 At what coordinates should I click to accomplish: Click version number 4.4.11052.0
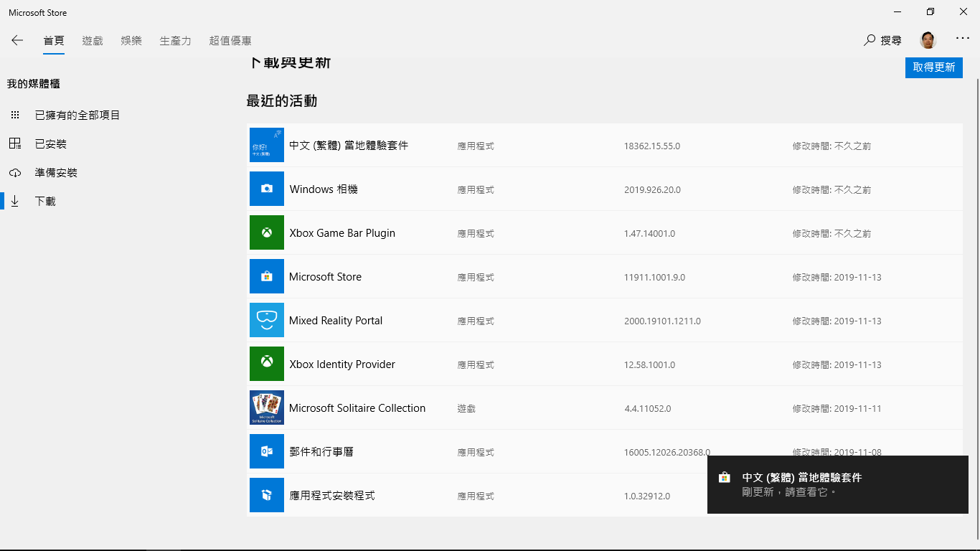coord(648,408)
